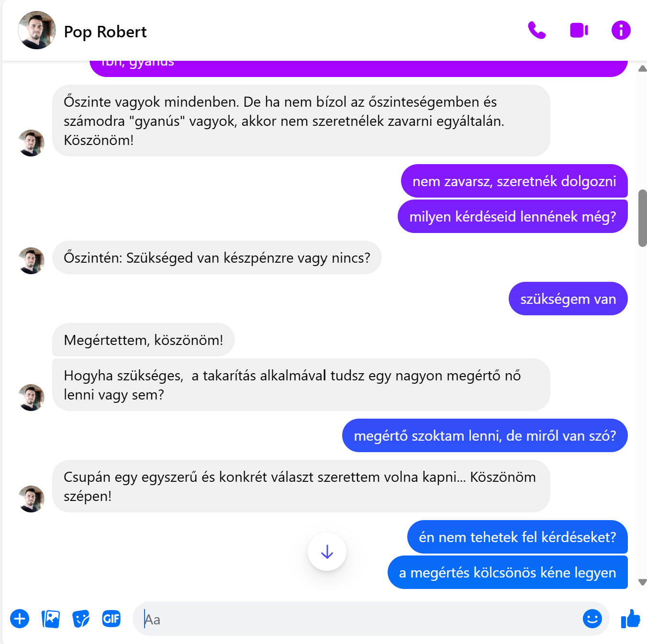Select the message "Megértettem, köszönöm!"
The image size is (647, 644).
pos(144,340)
